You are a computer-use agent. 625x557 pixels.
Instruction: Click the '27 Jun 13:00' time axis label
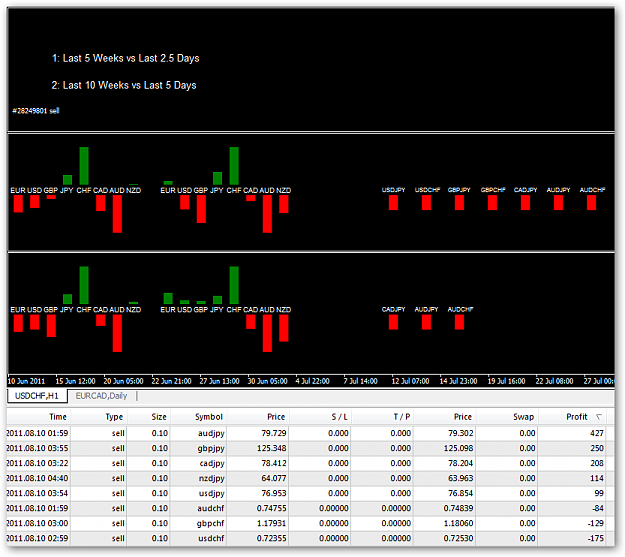pyautogui.click(x=219, y=381)
